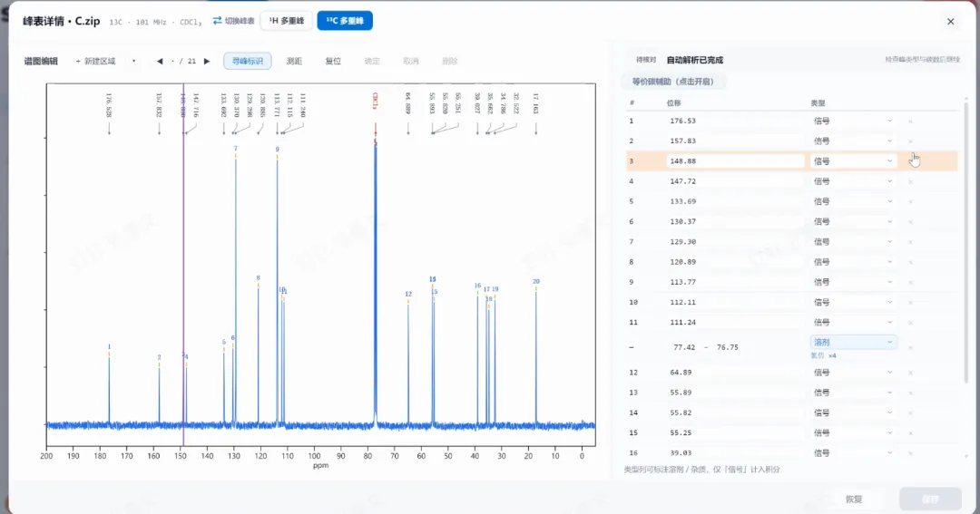The image size is (980, 514).
Task: Switch to the ¹³C 多重峰 tab
Action: pyautogui.click(x=345, y=21)
